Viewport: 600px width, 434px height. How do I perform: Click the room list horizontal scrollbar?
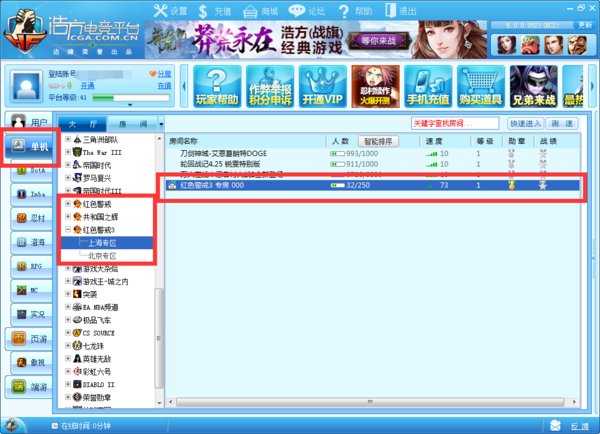click(x=370, y=402)
